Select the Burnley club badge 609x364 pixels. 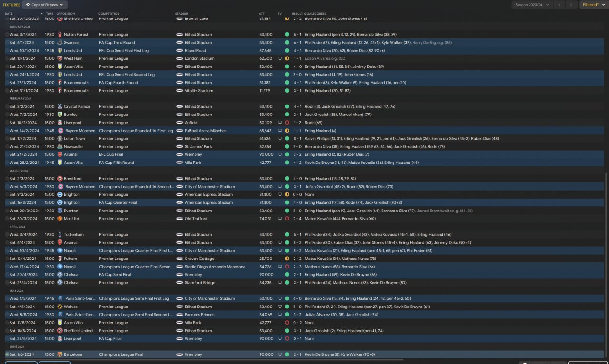pyautogui.click(x=59, y=115)
